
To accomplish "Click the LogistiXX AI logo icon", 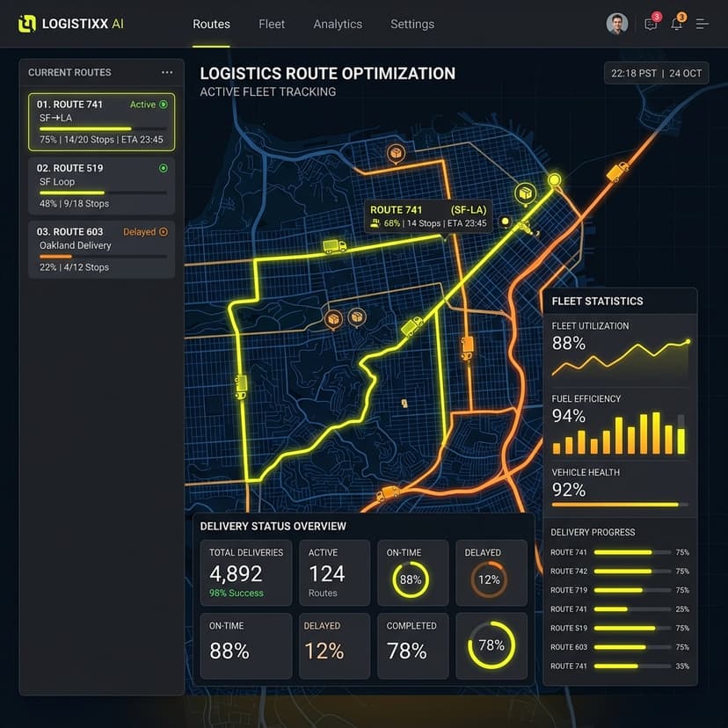I will 27,24.
